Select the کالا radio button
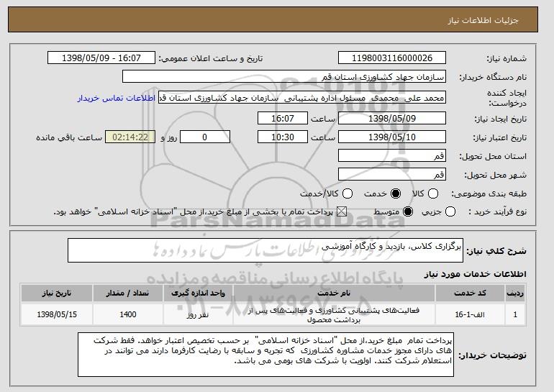The image size is (554, 392). (x=433, y=193)
